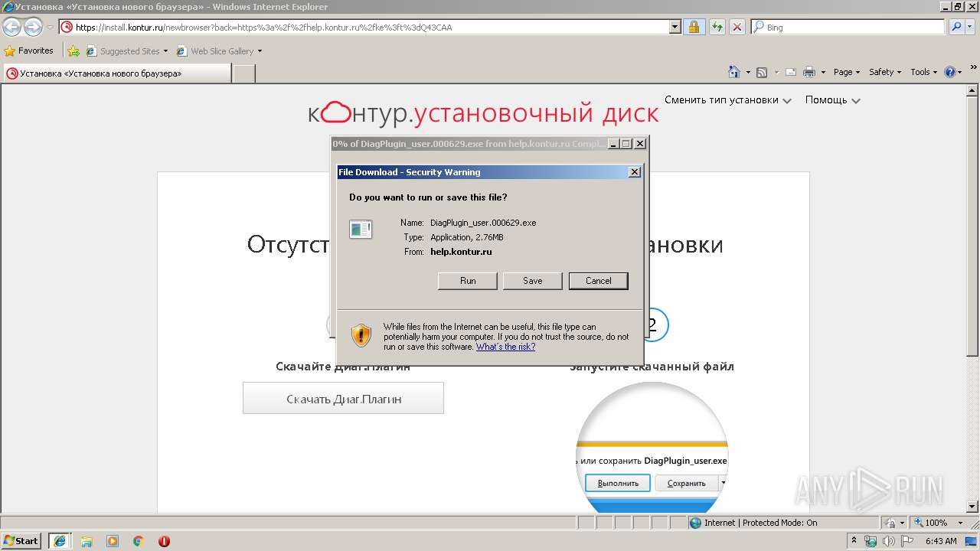
Task: Open Google Chrome from the taskbar
Action: pyautogui.click(x=139, y=540)
